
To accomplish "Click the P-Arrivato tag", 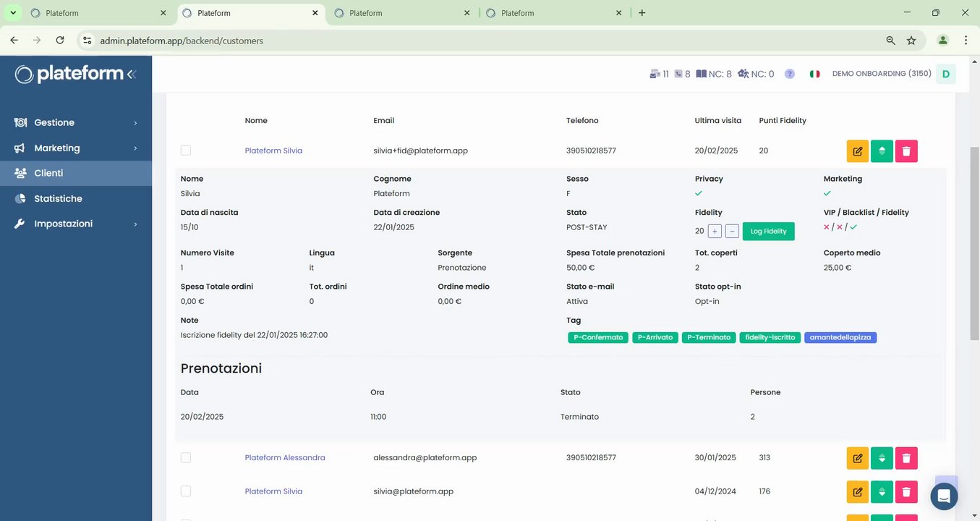I will [x=655, y=338].
